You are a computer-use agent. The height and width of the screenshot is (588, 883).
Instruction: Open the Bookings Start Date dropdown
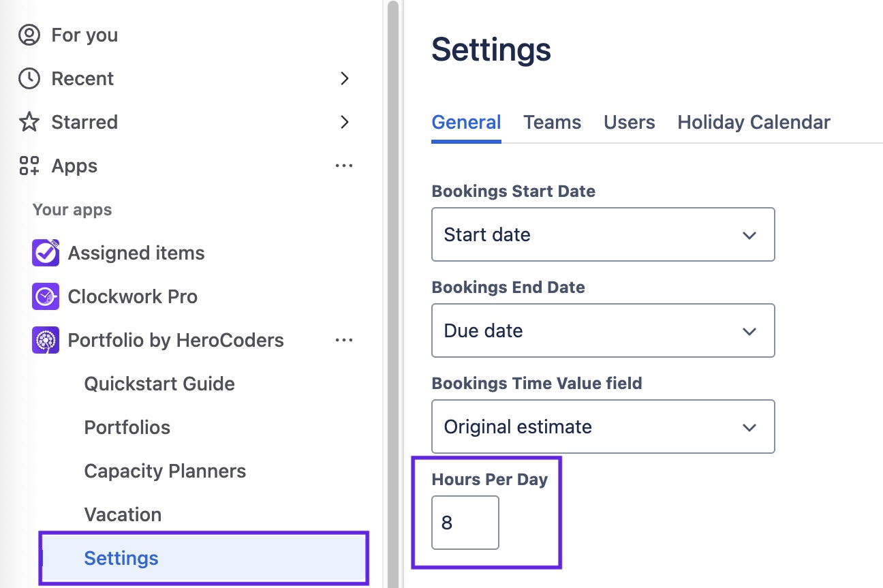click(603, 235)
